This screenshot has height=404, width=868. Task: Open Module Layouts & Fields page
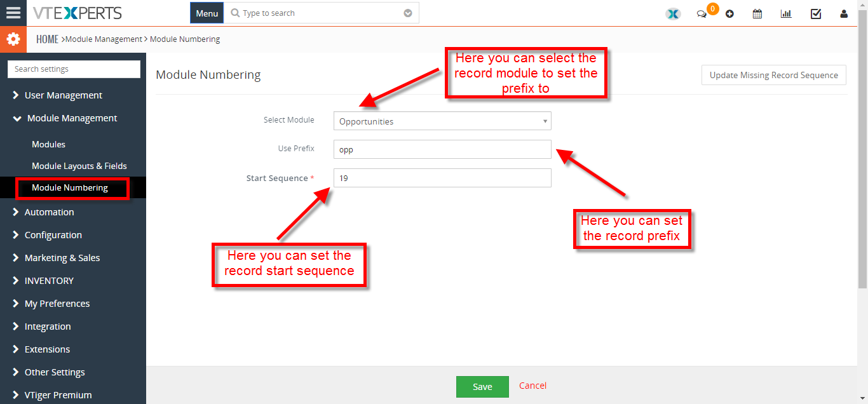(x=79, y=166)
